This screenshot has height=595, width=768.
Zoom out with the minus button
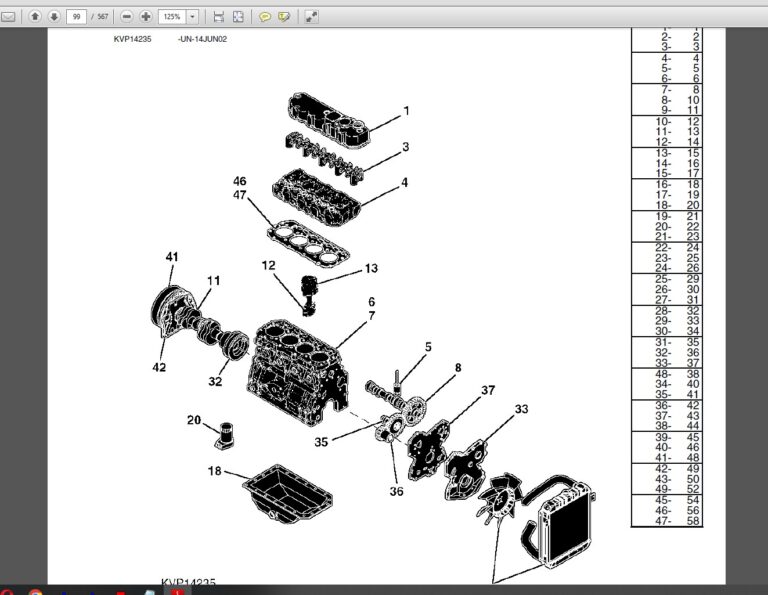(126, 17)
